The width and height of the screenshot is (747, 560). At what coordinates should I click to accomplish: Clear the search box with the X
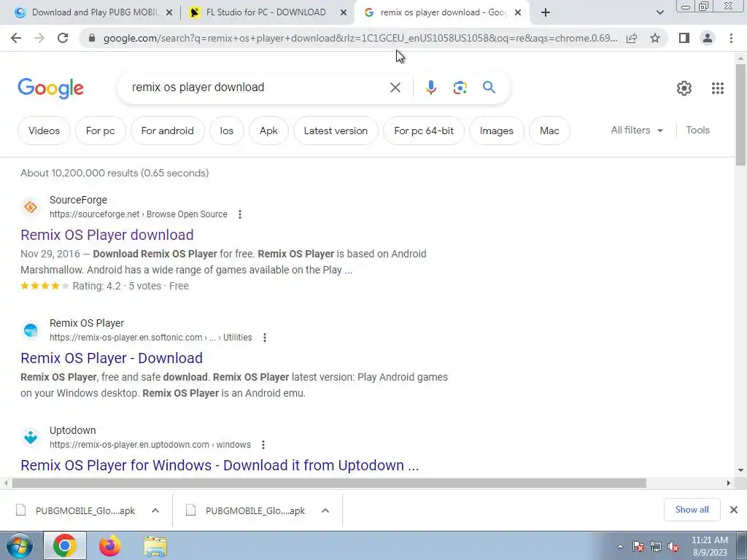[x=395, y=87]
